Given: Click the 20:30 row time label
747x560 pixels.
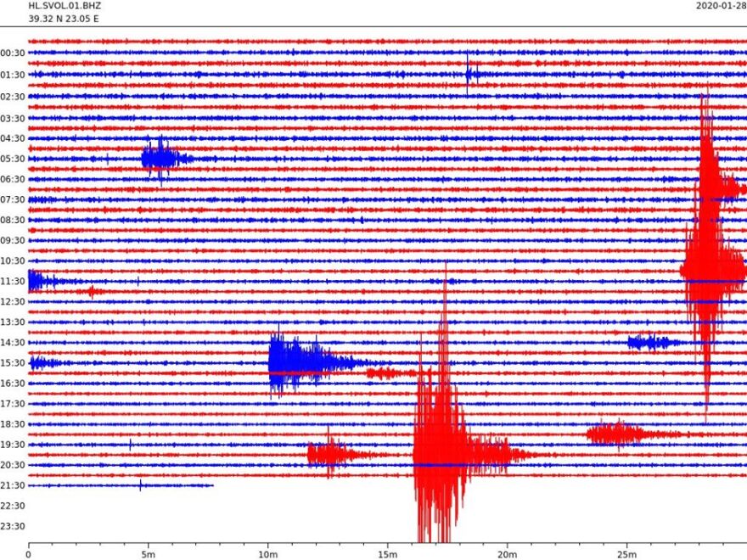Looking at the screenshot, I should pyautogui.click(x=13, y=465).
